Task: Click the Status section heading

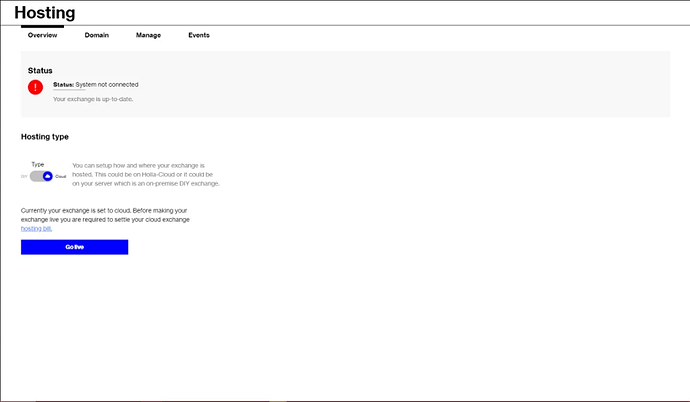Action: [x=40, y=71]
